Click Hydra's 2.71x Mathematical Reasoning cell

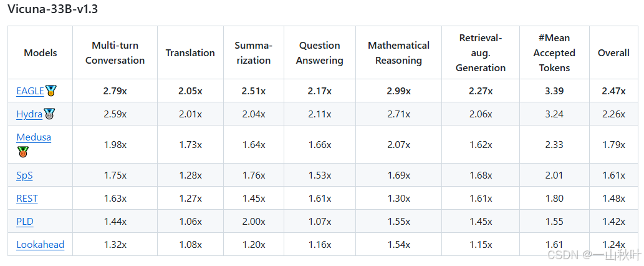click(398, 114)
